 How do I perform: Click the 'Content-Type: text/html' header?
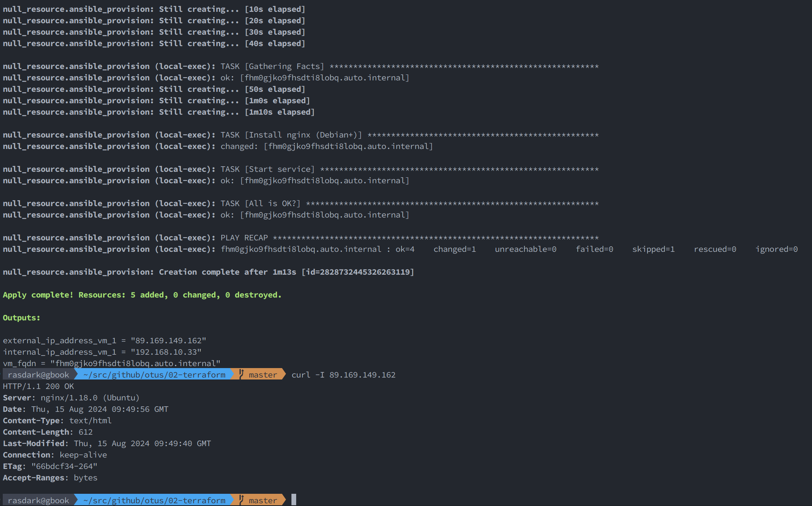point(57,420)
